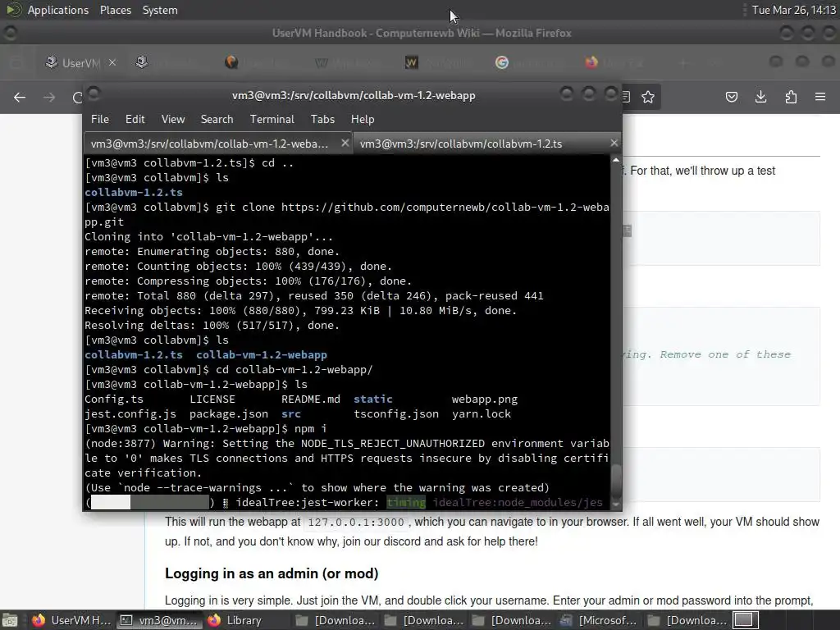This screenshot has height=630, width=840.
Task: Click Firefox back navigation arrow
Action: (x=20, y=97)
